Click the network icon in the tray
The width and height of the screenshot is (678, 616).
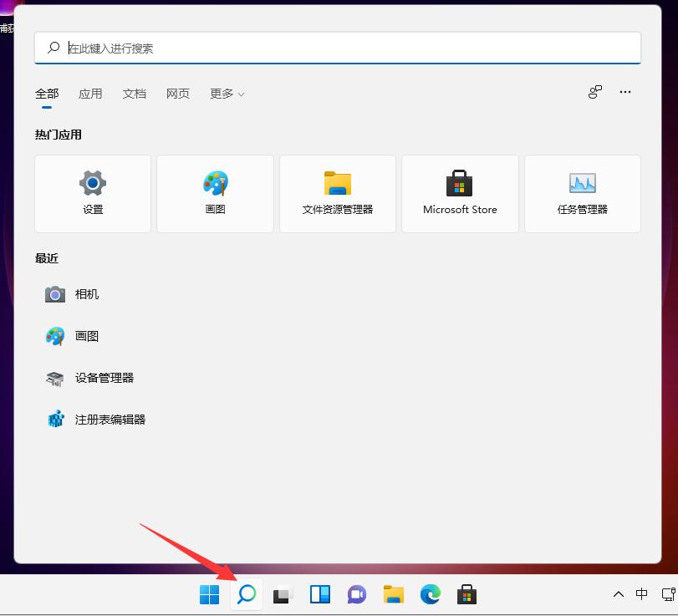tap(669, 594)
